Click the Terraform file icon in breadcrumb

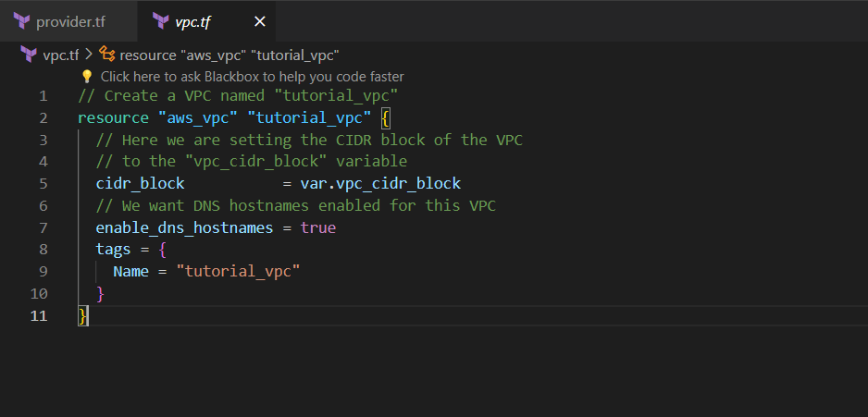click(29, 55)
